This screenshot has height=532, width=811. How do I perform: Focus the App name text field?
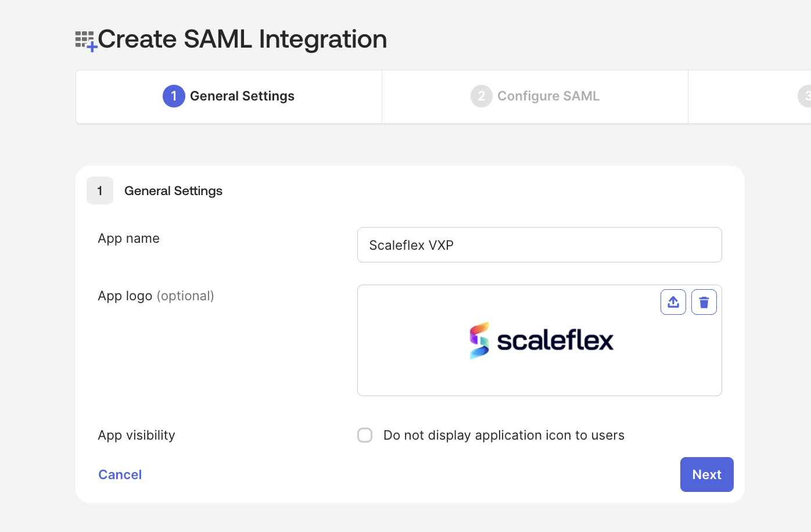pyautogui.click(x=539, y=245)
